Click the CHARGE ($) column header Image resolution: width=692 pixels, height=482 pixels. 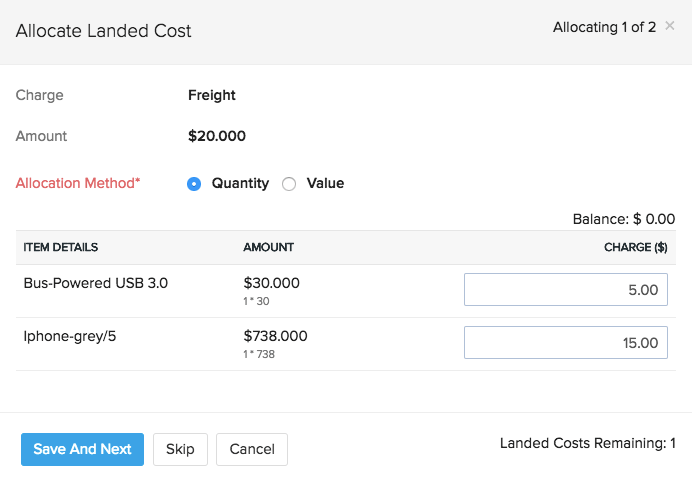pos(635,247)
